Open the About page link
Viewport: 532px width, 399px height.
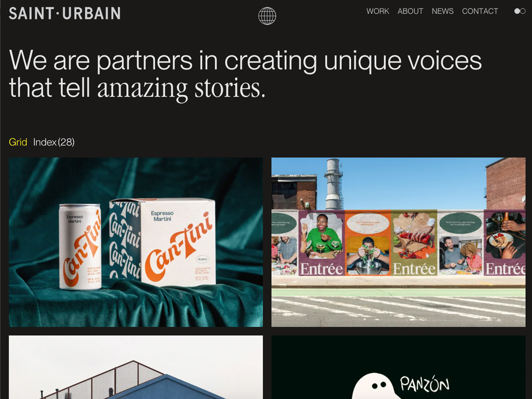pyautogui.click(x=410, y=11)
